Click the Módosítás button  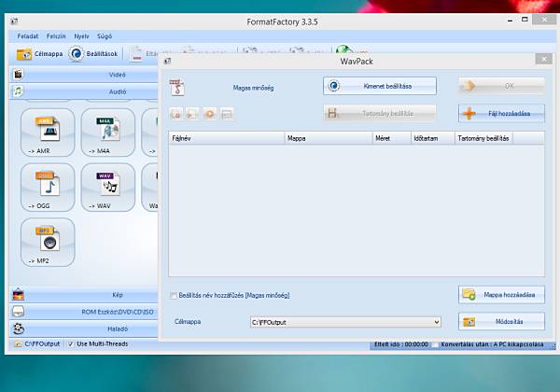[501, 322]
